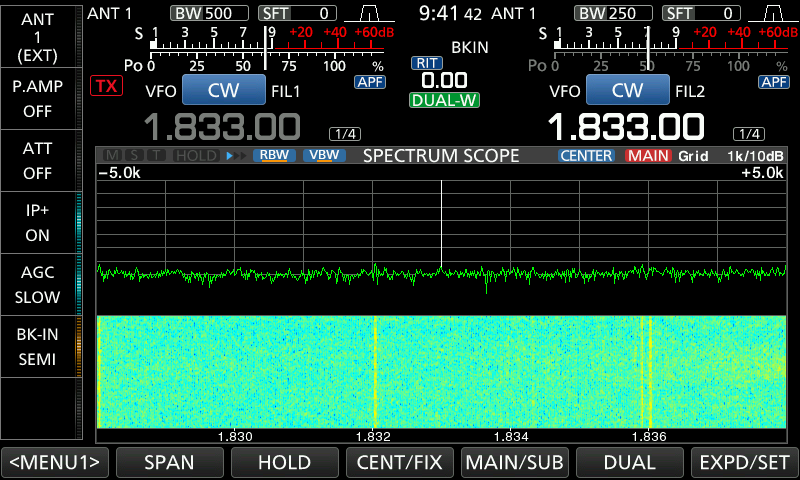The image size is (800, 480).
Task: Open sub band BW 250 bandwidth box
Action: [x=613, y=13]
